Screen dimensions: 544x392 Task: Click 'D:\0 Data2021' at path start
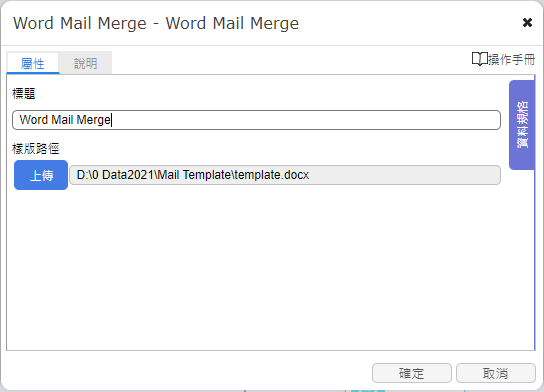115,174
